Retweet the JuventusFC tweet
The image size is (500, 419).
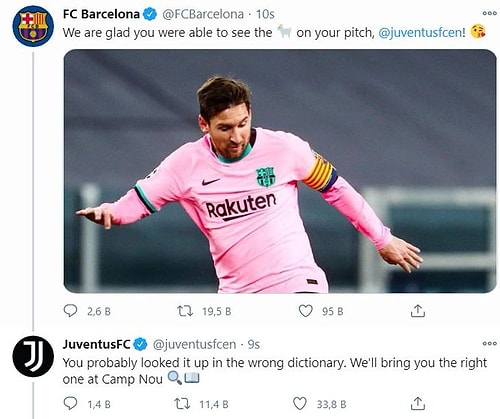tap(183, 404)
